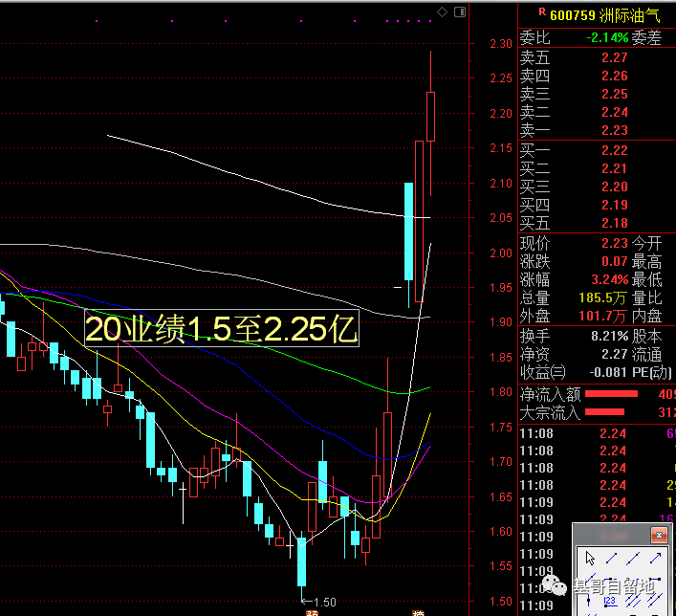Click the 2.30 price axis label

(x=501, y=44)
